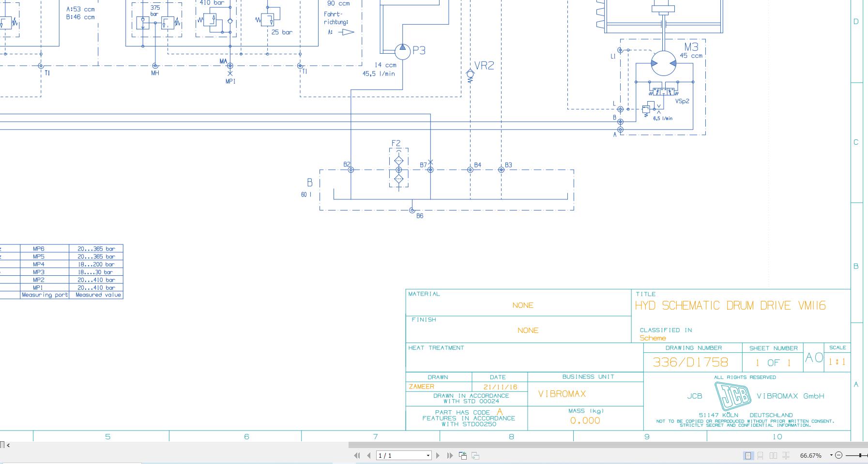Jump to the last page
This screenshot has height=464, width=868.
point(450,455)
